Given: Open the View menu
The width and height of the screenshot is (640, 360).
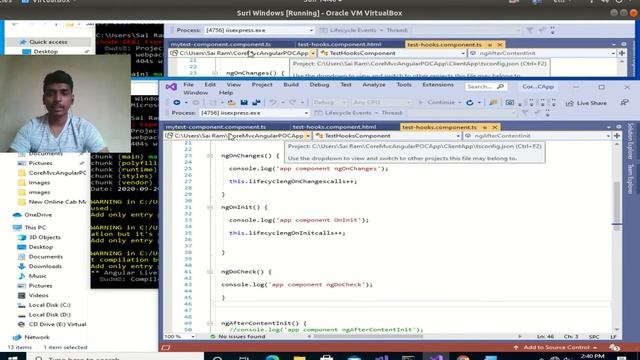Looking at the screenshot, I should click(x=233, y=84).
